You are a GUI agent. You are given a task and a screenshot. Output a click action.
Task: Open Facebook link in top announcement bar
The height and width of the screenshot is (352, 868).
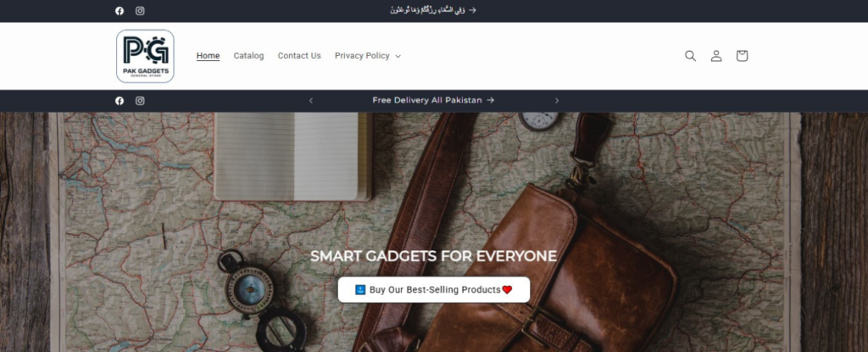[x=120, y=10]
